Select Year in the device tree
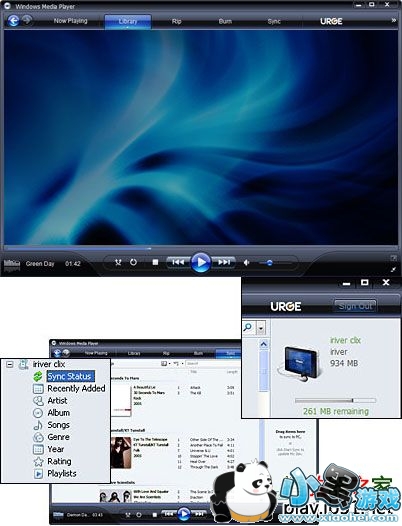The image size is (402, 526). point(56,449)
